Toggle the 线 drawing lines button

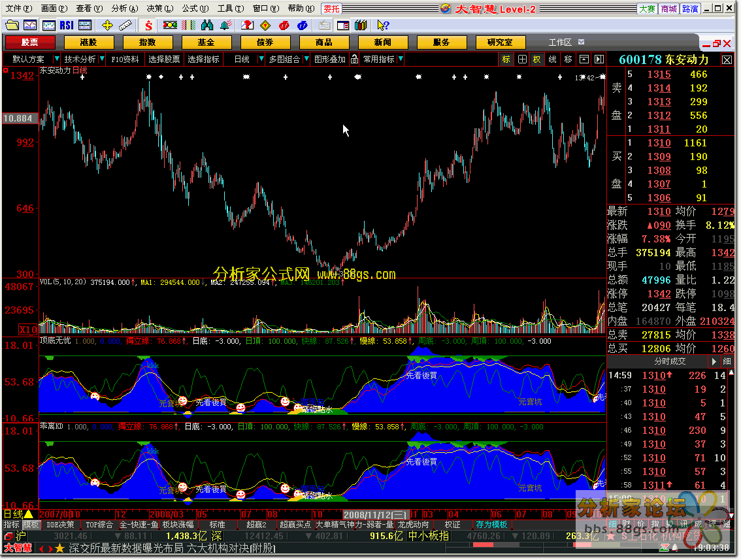click(x=552, y=59)
